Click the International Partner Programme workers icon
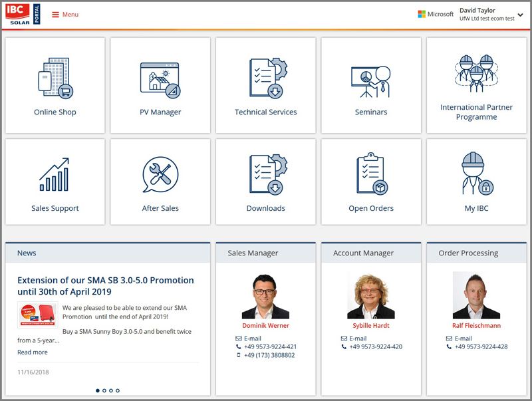Image resolution: width=532 pixels, height=401 pixels. pyautogui.click(x=476, y=73)
